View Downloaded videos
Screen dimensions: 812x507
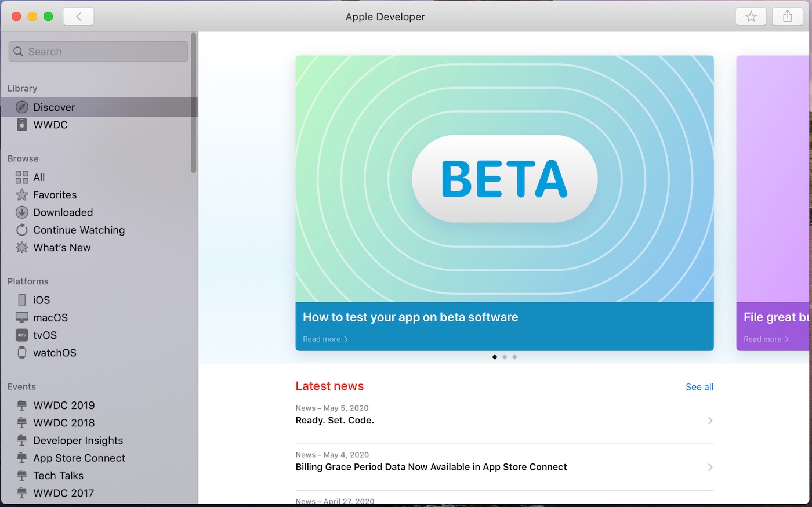pyautogui.click(x=63, y=212)
